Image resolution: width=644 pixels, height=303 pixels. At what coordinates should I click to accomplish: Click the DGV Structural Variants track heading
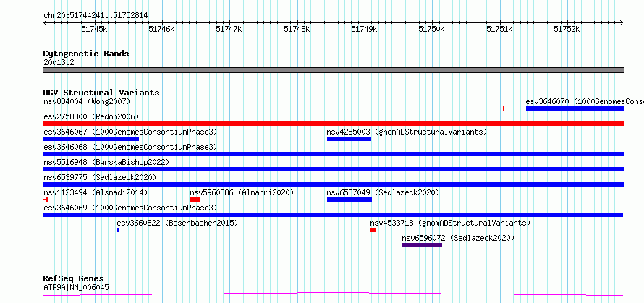click(x=101, y=93)
